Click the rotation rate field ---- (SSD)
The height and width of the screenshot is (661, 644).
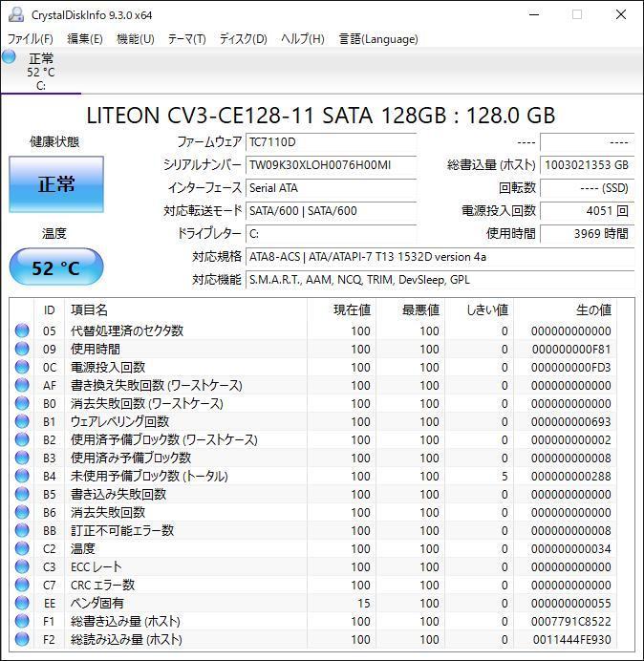point(587,187)
